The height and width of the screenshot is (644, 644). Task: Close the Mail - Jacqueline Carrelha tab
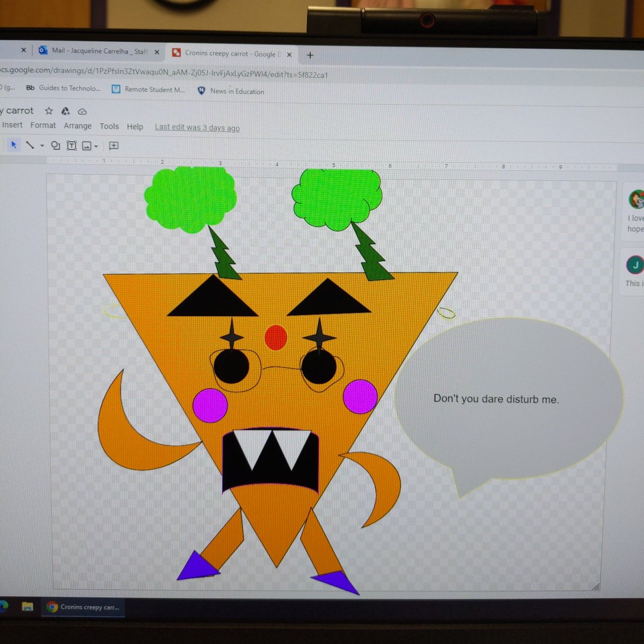[x=157, y=52]
